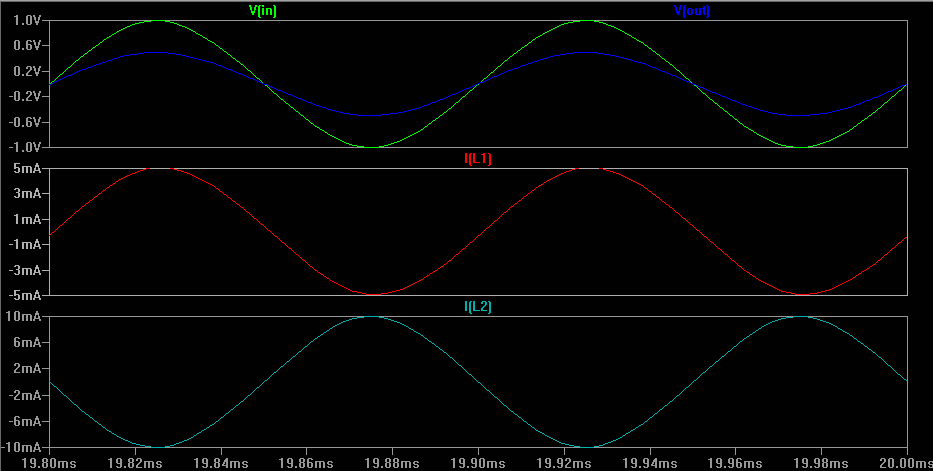Click the 1mA axis label
Screen dimensions: 933x471
[27, 219]
